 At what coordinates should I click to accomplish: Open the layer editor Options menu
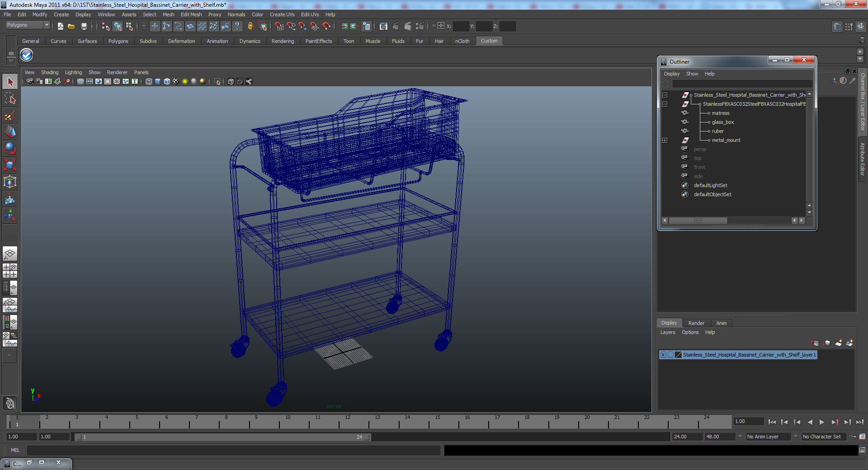coord(690,332)
